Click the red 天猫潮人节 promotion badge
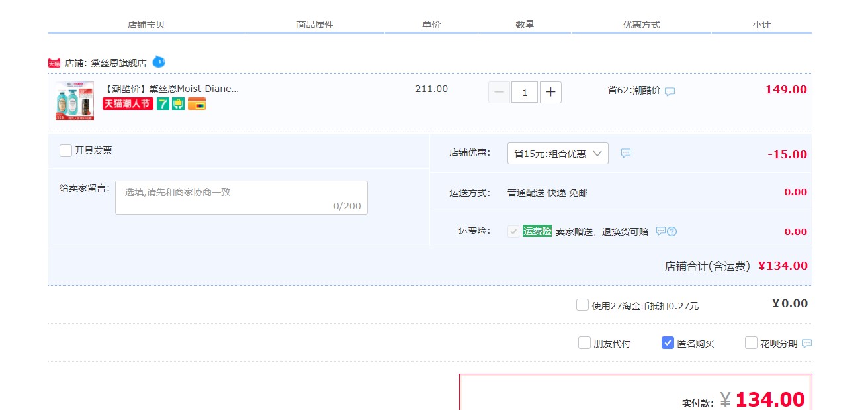The image size is (868, 410). coord(128,104)
